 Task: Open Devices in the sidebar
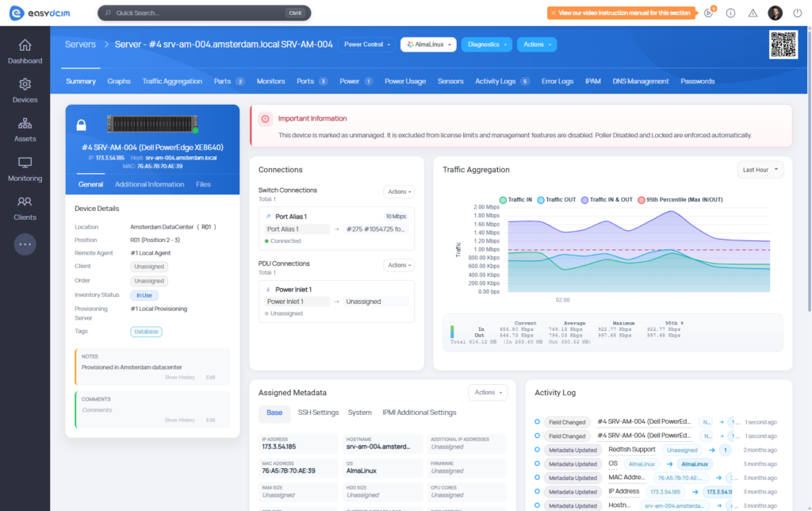coord(25,91)
